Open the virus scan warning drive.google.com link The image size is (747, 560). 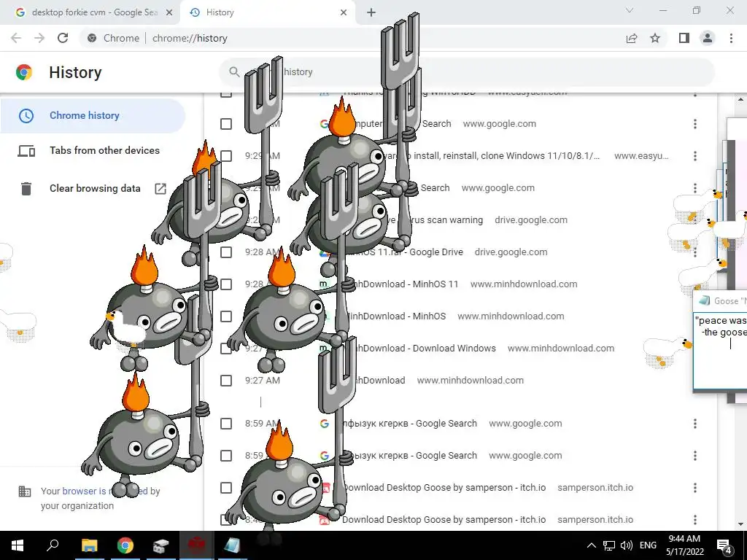[x=435, y=220]
